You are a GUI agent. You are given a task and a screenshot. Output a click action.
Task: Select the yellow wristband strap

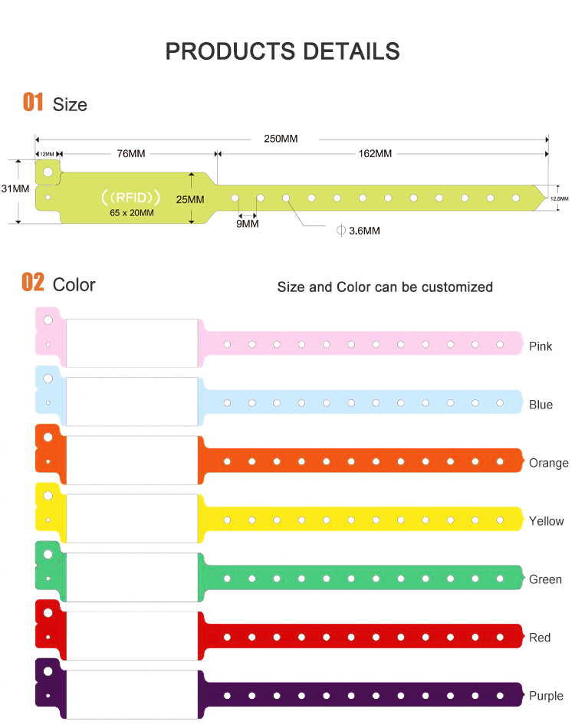click(360, 520)
